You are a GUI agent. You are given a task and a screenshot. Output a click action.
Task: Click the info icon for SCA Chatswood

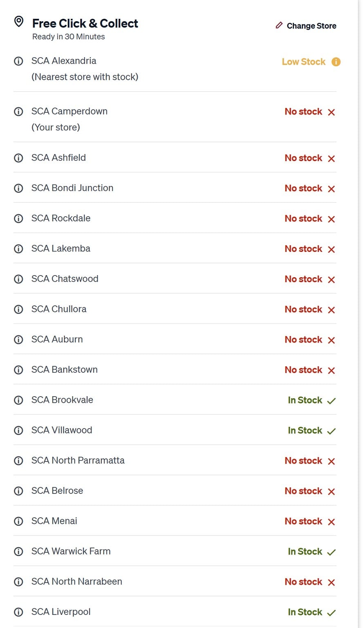18,279
